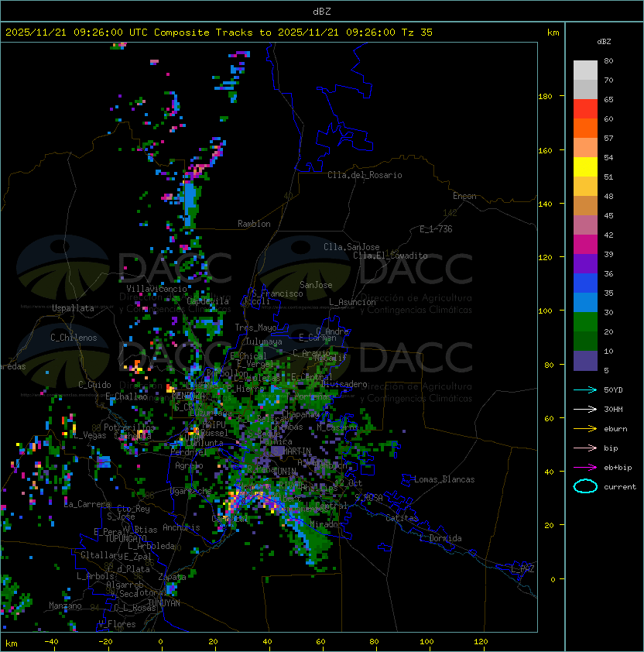This screenshot has width=644, height=652.
Task: Pick the yellow 51-54 dBZ legend swatch
Action: click(x=585, y=167)
